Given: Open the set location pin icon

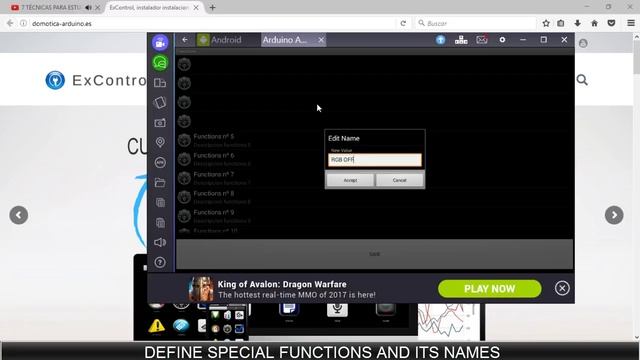Looking at the screenshot, I should (160, 142).
